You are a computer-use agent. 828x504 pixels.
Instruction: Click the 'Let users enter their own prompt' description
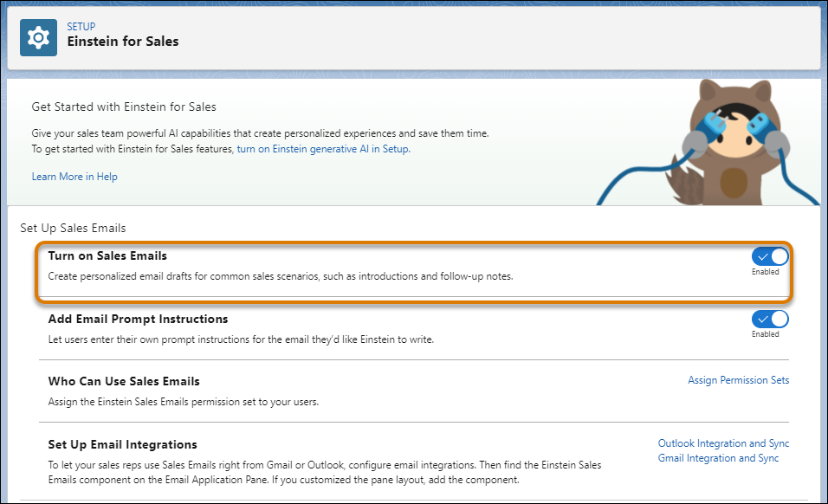(x=241, y=339)
